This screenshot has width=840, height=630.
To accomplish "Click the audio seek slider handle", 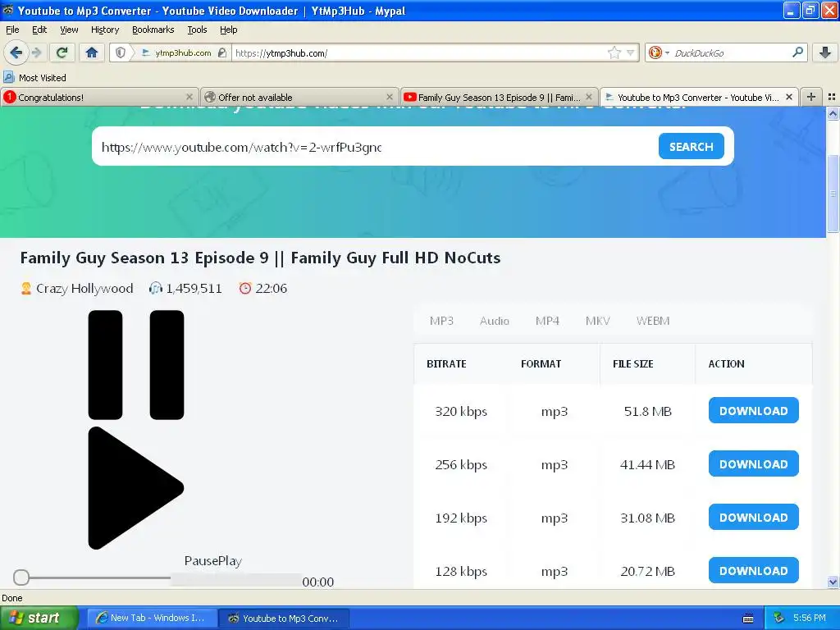I will (x=21, y=577).
